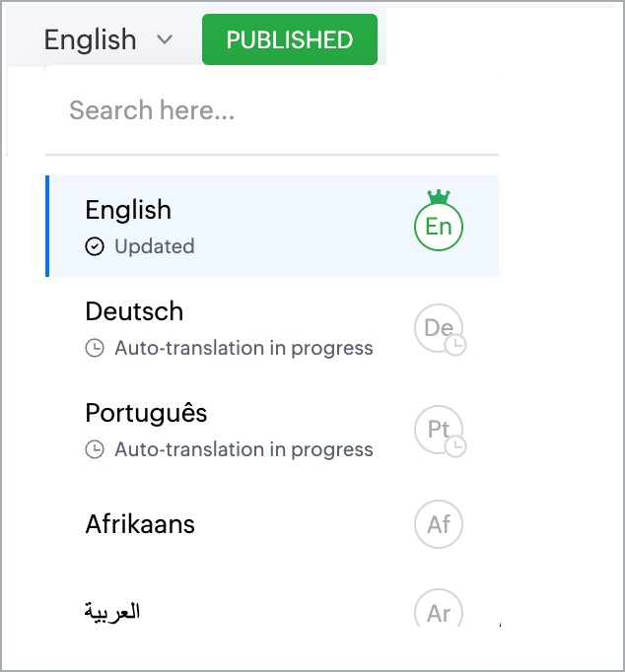Screen dimensions: 625x672
Task: Select English from the language list
Action: pyautogui.click(x=272, y=226)
